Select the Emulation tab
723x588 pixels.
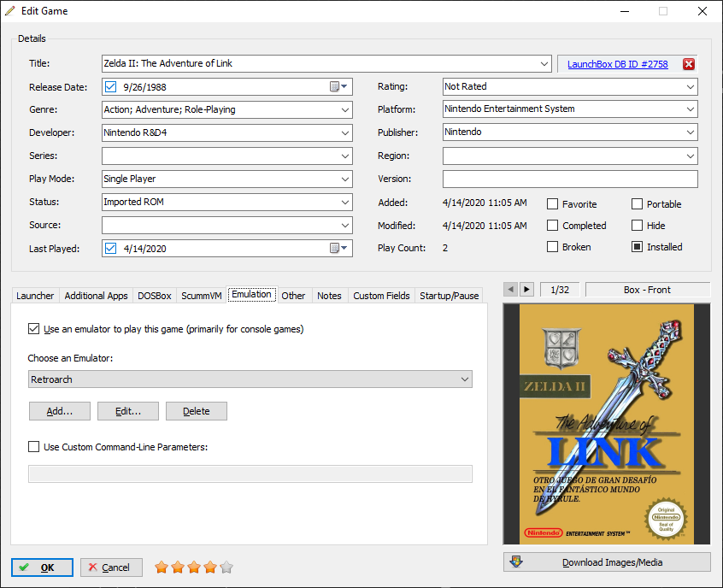pos(252,294)
